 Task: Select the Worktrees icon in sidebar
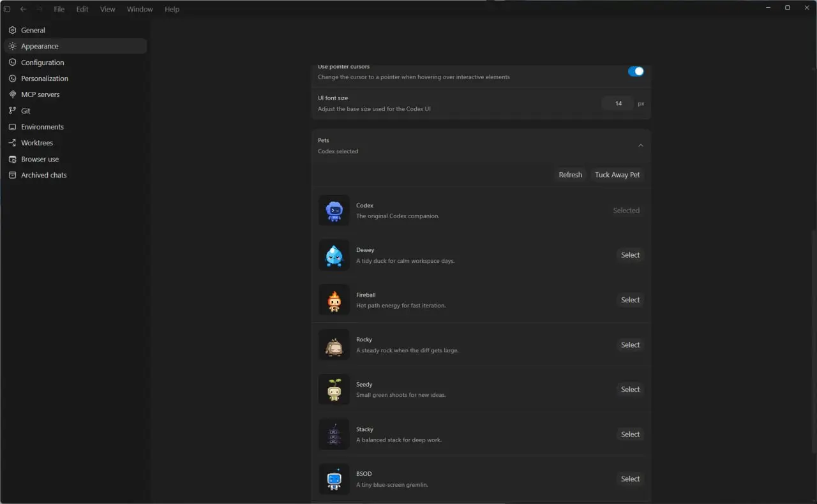click(12, 143)
